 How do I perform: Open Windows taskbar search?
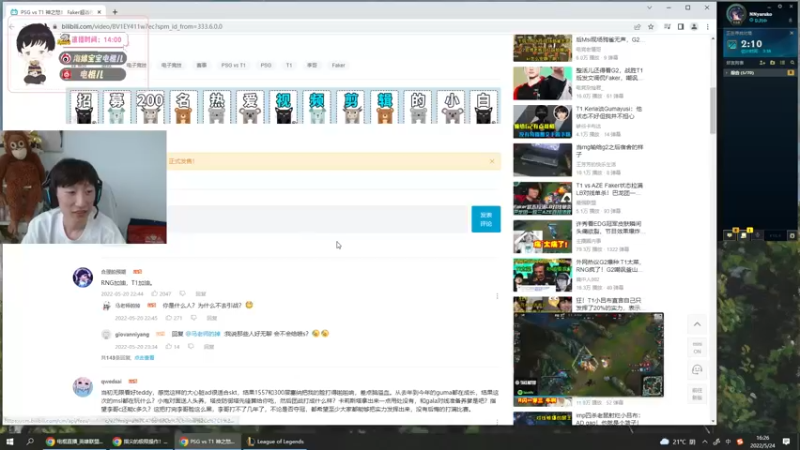click(x=30, y=441)
